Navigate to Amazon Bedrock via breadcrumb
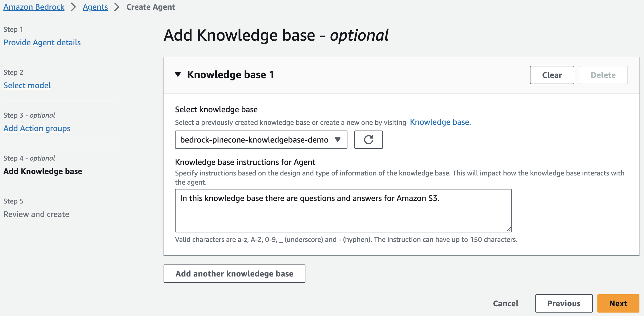644x316 pixels. pos(34,7)
